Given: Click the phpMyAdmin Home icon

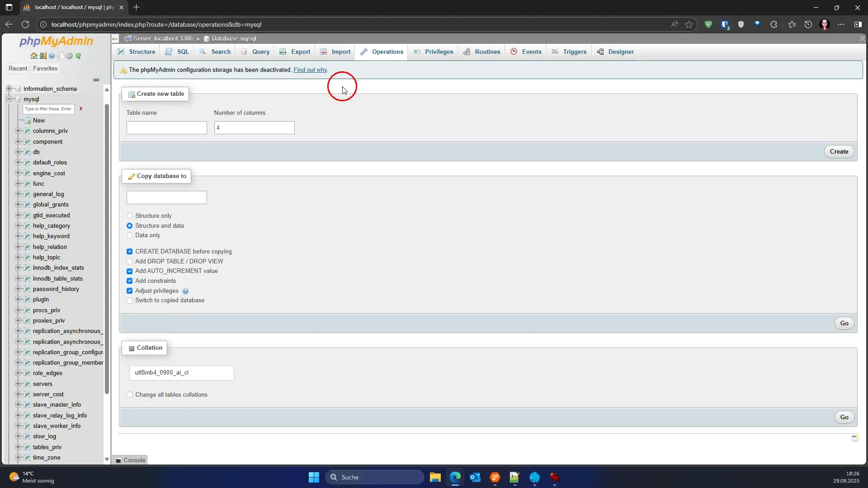Looking at the screenshot, I should [x=34, y=56].
